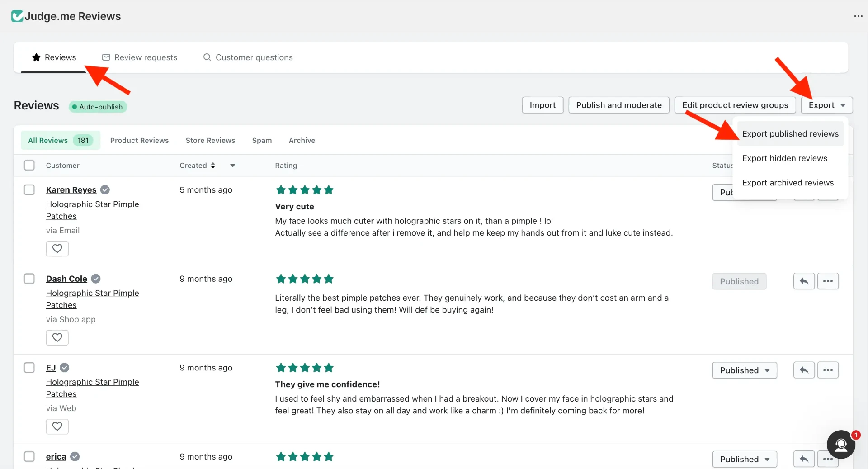Show the Store Reviews filter tab
Screen dimensions: 868x469
pos(210,141)
